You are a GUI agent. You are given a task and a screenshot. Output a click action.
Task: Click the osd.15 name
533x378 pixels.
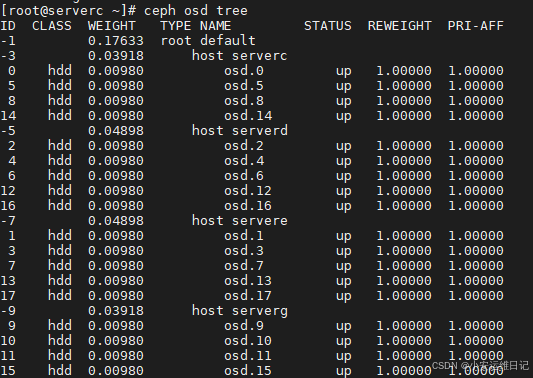(x=248, y=371)
